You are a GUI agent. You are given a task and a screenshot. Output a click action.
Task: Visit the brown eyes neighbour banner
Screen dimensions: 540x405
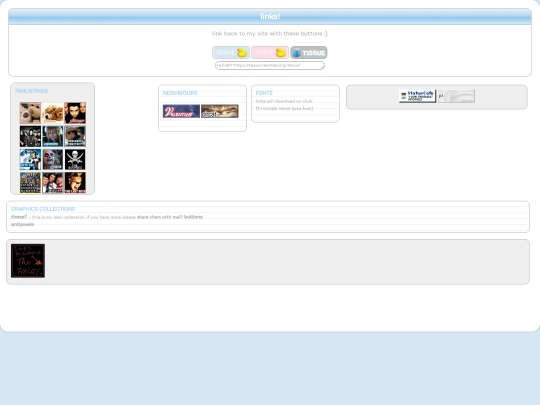220,111
